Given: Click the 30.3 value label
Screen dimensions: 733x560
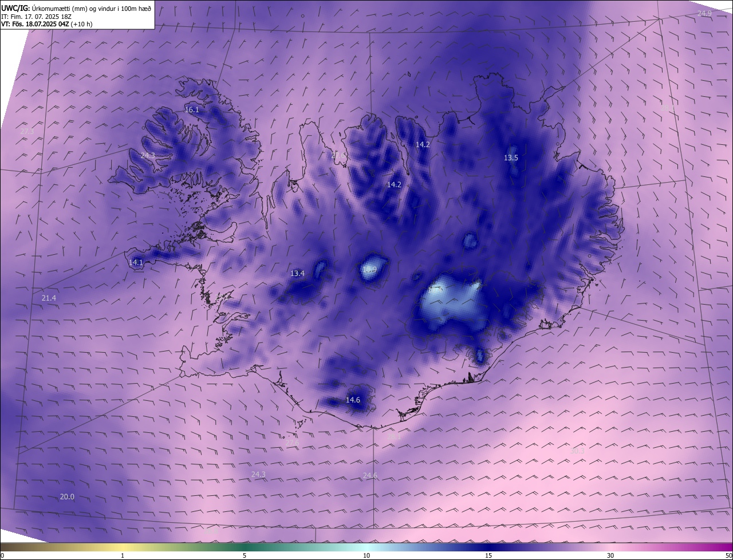Looking at the screenshot, I should point(577,451).
